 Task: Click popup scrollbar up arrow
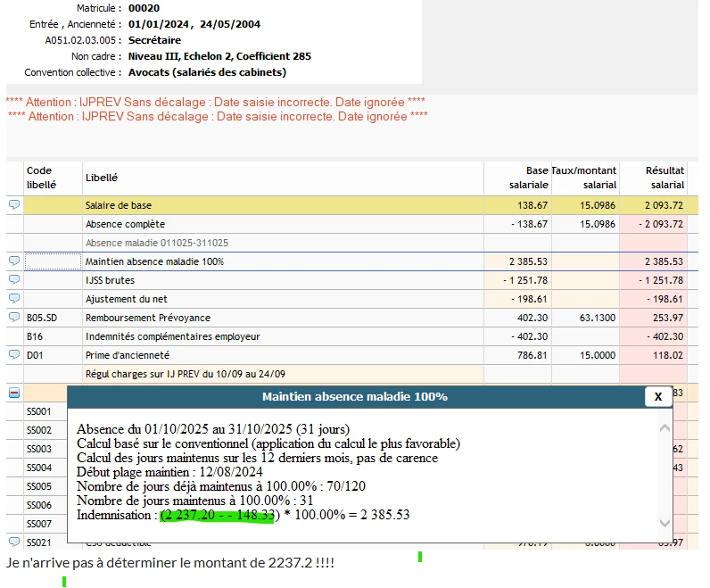point(665,428)
